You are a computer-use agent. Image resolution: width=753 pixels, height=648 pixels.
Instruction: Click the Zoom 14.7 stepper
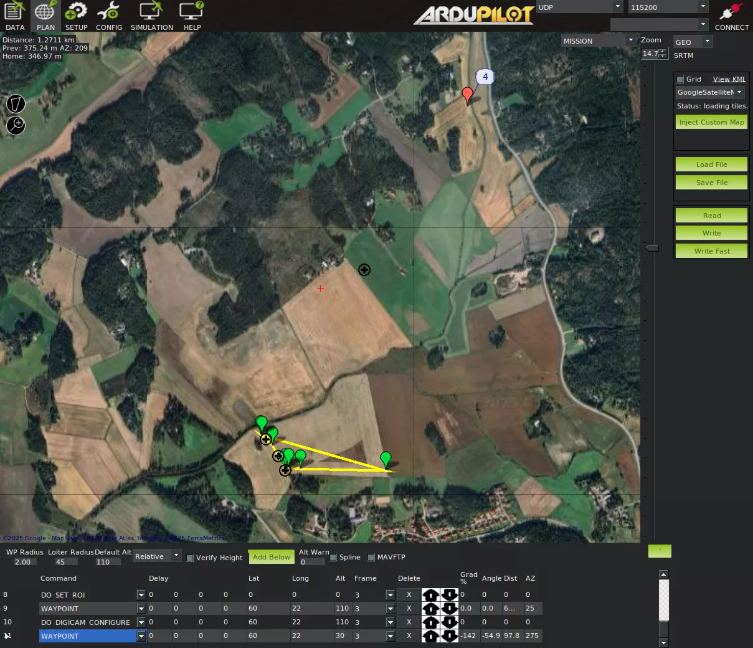point(655,53)
